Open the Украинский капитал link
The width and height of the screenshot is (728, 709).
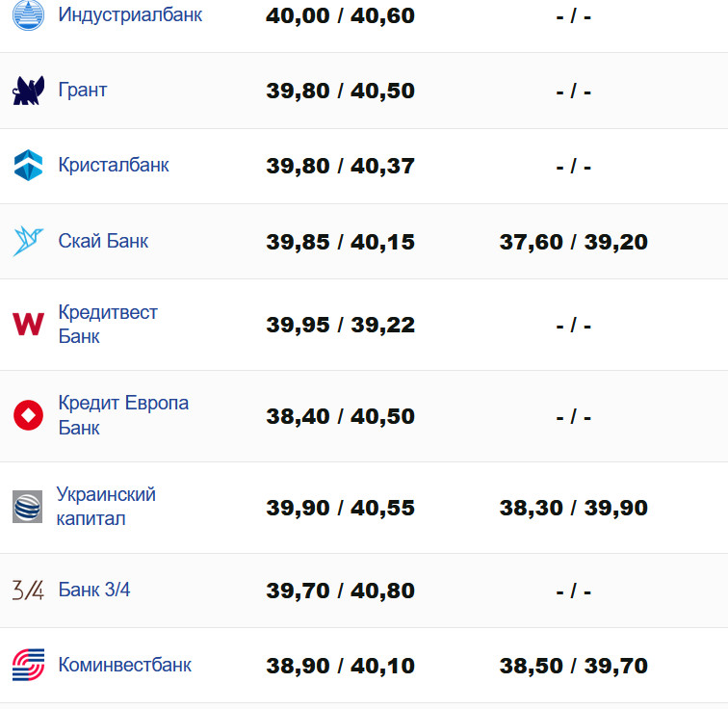point(105,507)
